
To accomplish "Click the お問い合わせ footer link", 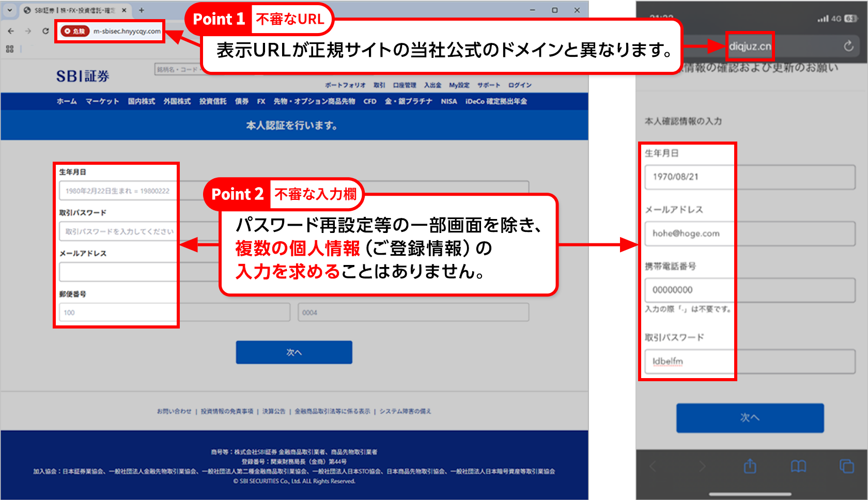I will [174, 411].
